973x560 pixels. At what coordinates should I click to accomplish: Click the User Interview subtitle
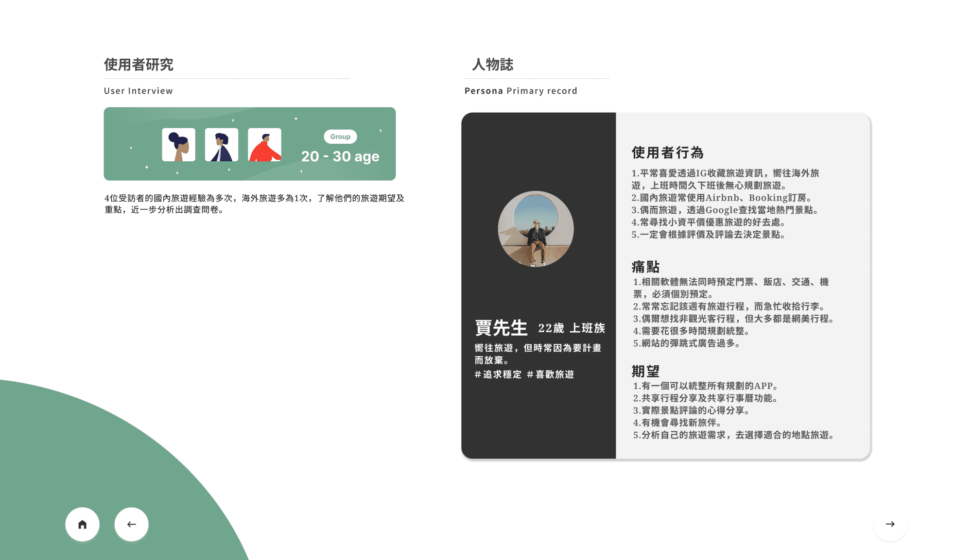[139, 91]
